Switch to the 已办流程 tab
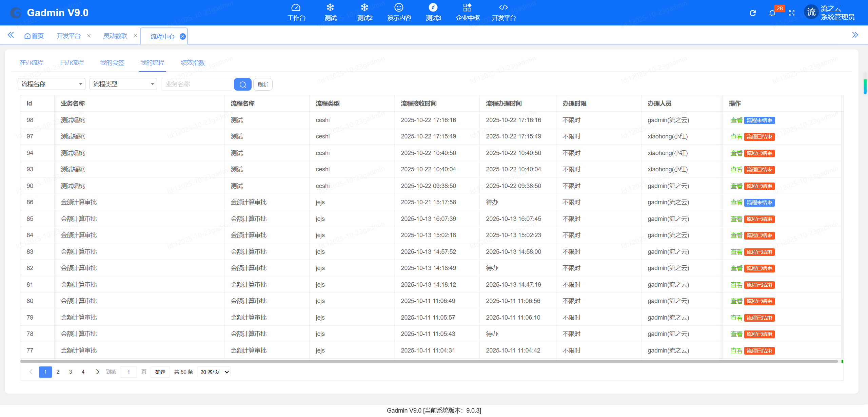 (72, 63)
